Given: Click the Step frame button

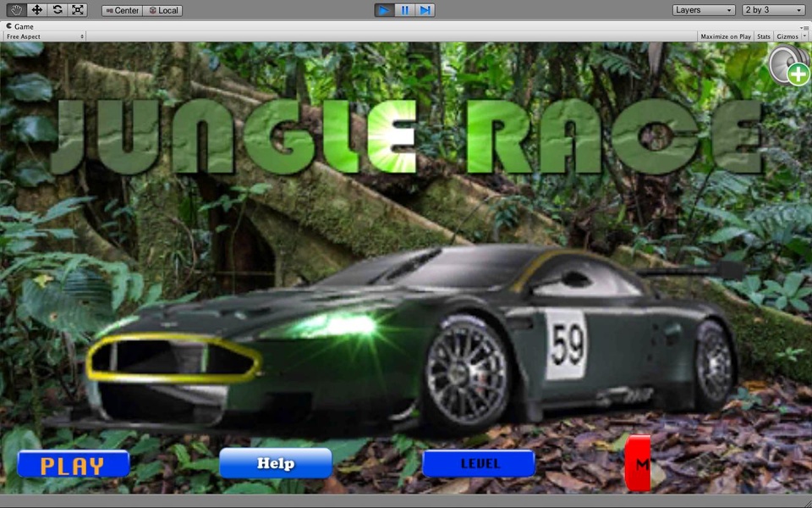Looking at the screenshot, I should [425, 10].
